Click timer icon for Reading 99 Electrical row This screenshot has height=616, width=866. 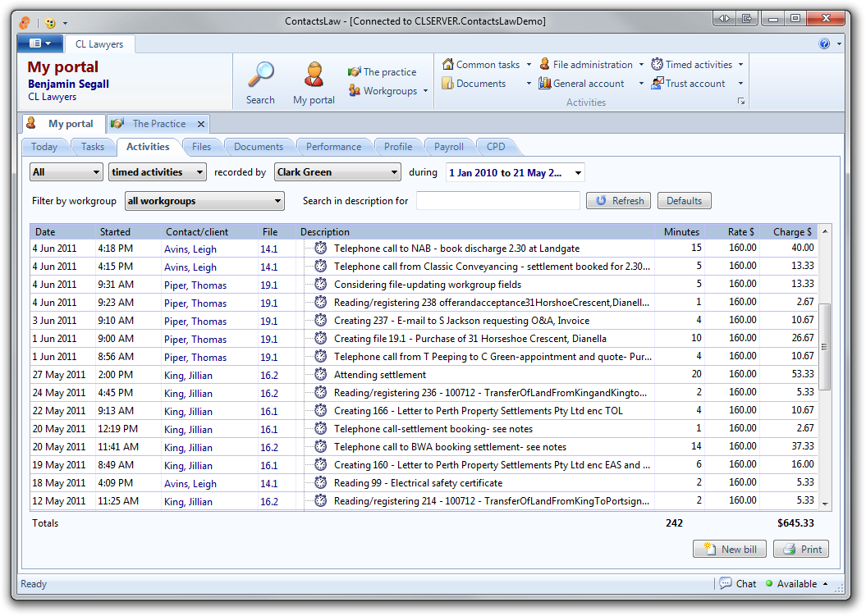[321, 482]
